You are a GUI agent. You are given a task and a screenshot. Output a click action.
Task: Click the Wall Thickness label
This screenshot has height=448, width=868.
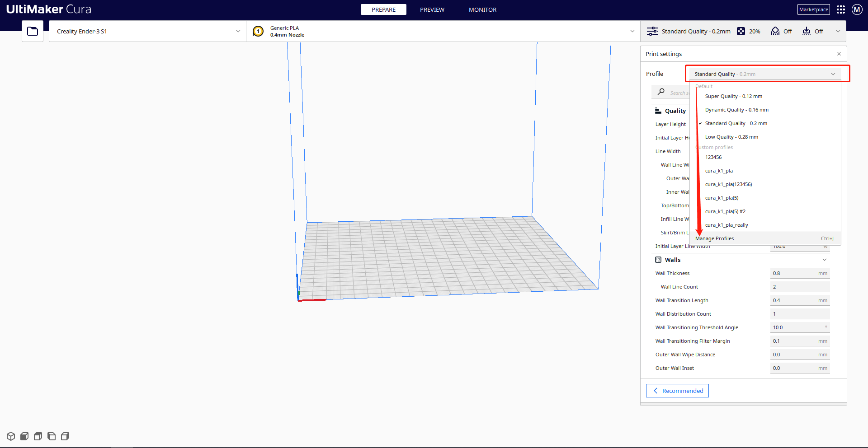tap(672, 273)
